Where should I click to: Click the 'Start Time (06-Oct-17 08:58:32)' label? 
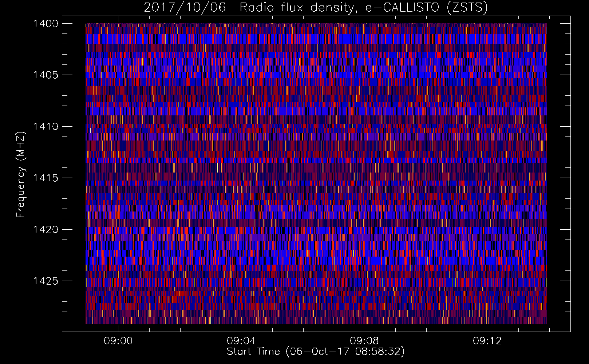[316, 352]
